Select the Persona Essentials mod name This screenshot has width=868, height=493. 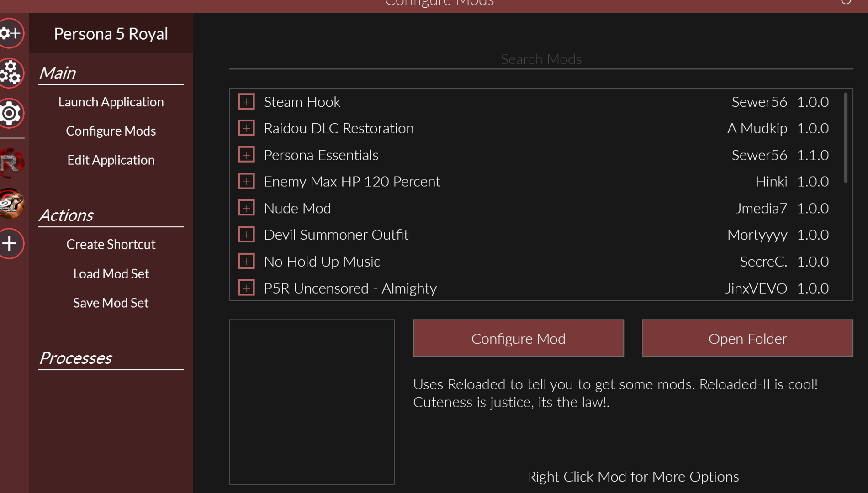click(321, 155)
